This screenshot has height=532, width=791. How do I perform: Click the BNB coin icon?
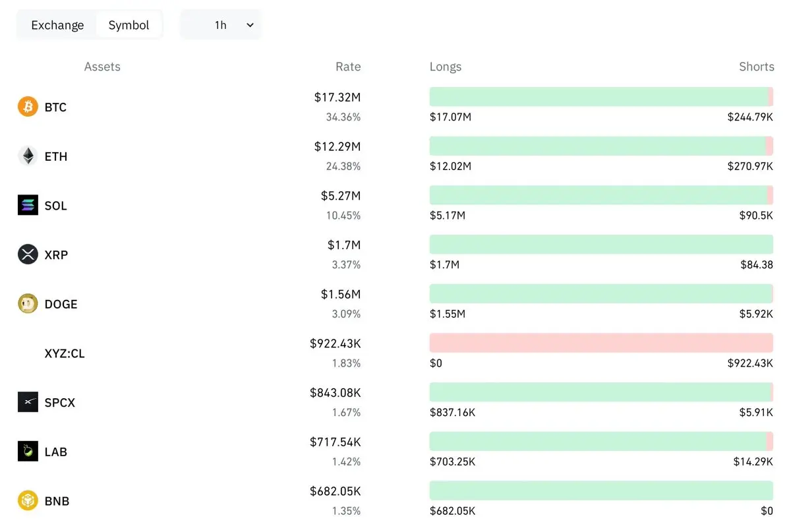point(28,501)
